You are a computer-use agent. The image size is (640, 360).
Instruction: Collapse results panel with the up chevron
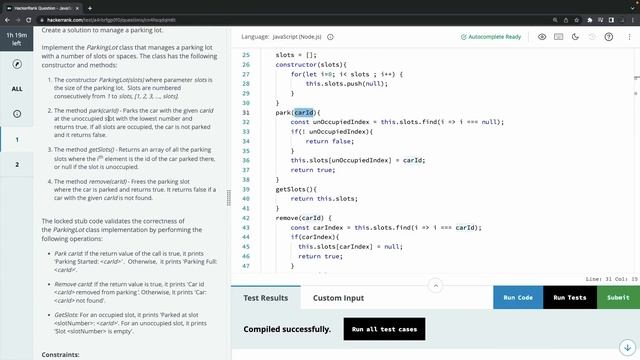(436, 286)
